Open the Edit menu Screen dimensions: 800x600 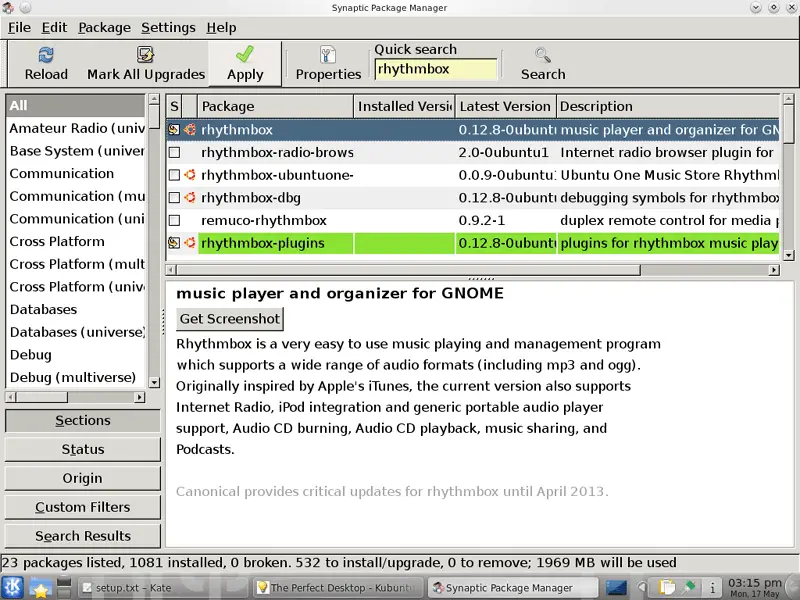(x=54, y=28)
